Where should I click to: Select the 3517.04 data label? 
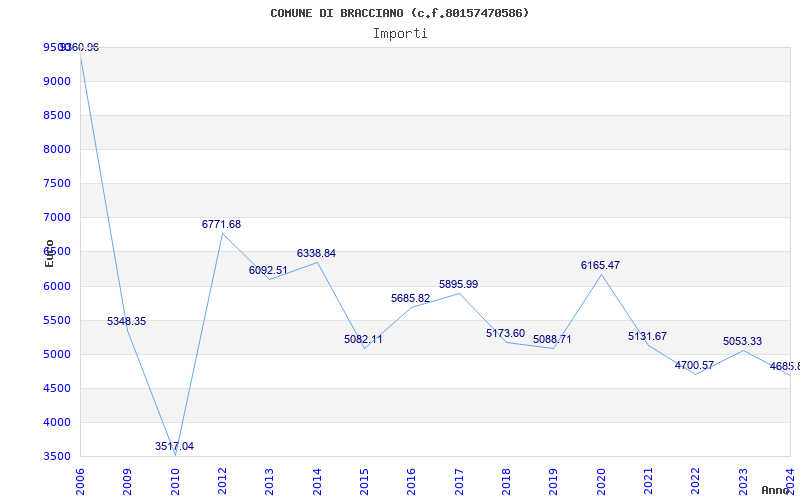click(174, 446)
